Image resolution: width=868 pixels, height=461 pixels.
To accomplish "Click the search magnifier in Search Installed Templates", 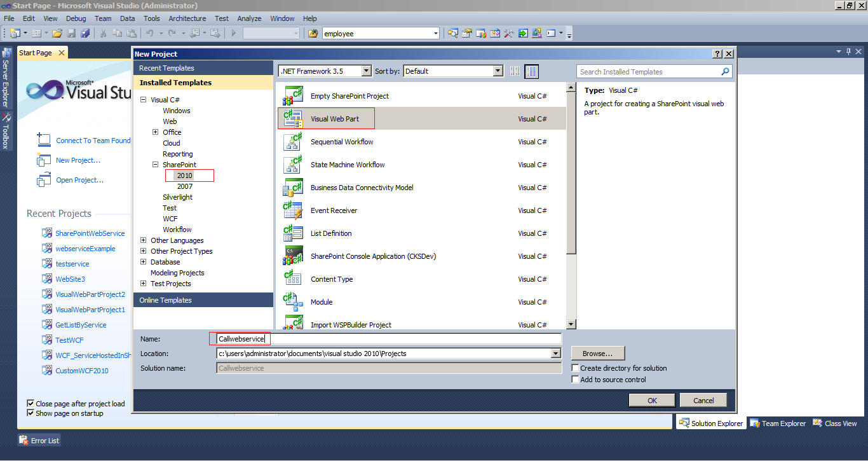I will click(726, 72).
